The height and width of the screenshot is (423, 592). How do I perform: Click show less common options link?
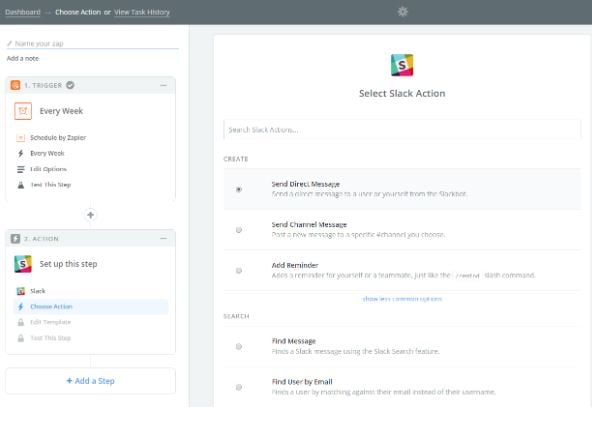[x=402, y=299]
